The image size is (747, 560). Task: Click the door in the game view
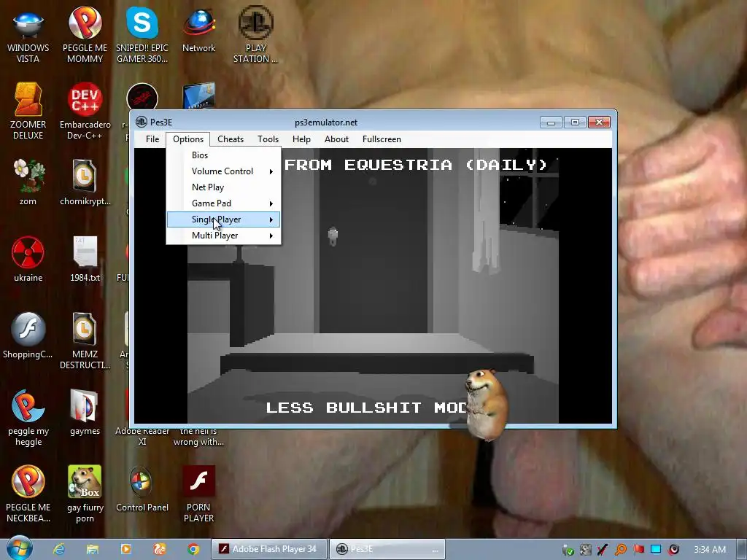[373, 241]
